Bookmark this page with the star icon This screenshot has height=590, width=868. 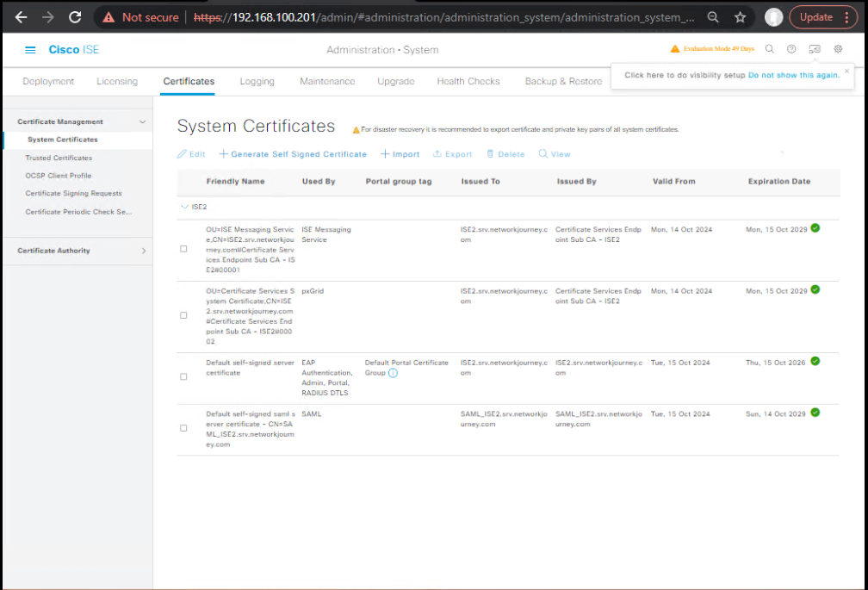point(741,17)
